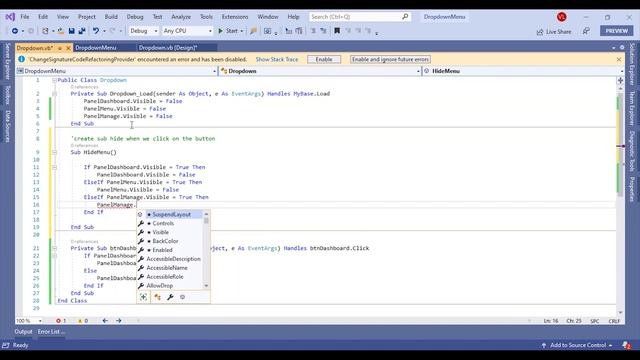The width and height of the screenshot is (640, 360).
Task: Open the Error List tab at the bottom
Action: (x=51, y=332)
